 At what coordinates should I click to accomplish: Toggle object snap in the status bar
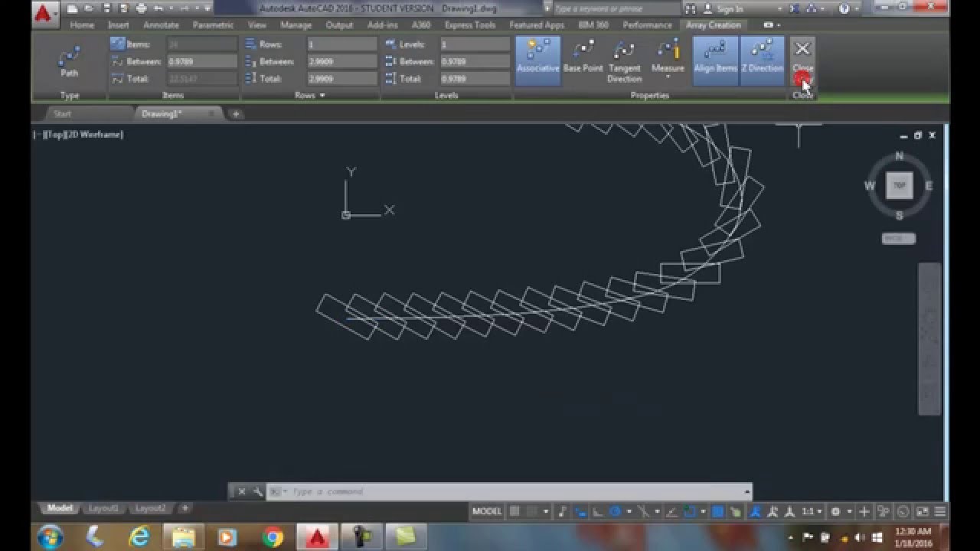coord(690,511)
